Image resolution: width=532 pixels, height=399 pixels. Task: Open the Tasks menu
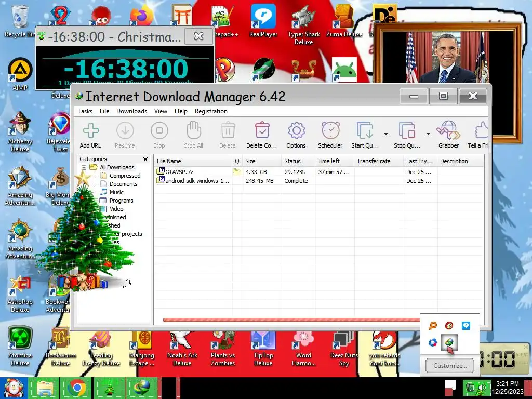[85, 111]
